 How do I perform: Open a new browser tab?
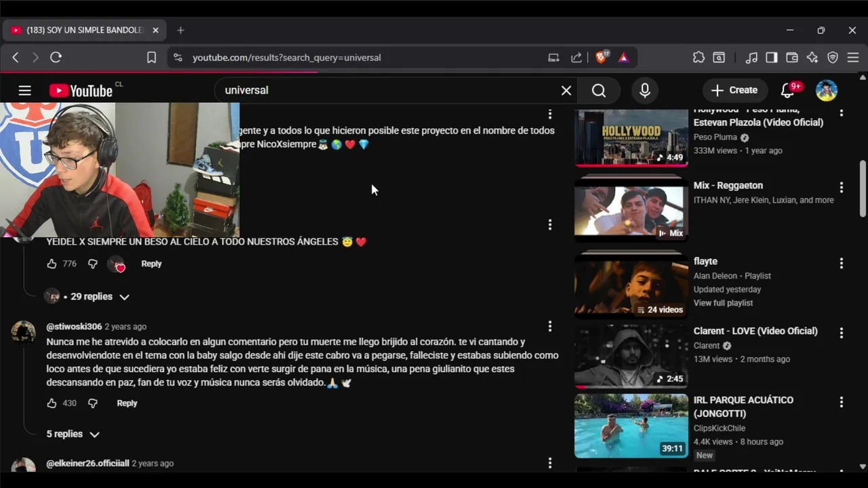[x=180, y=30]
